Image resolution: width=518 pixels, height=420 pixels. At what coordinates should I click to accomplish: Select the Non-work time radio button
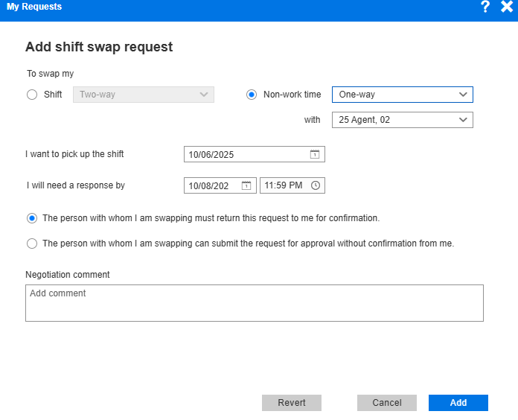pos(252,95)
